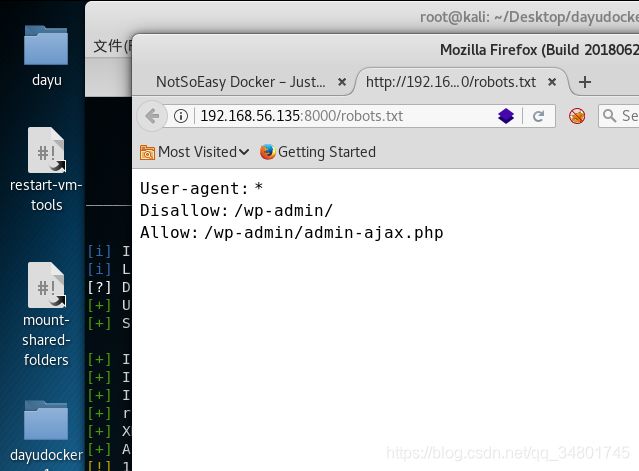639x471 pixels.
Task: Open the 文件 menu in terminal window
Action: pos(112,46)
